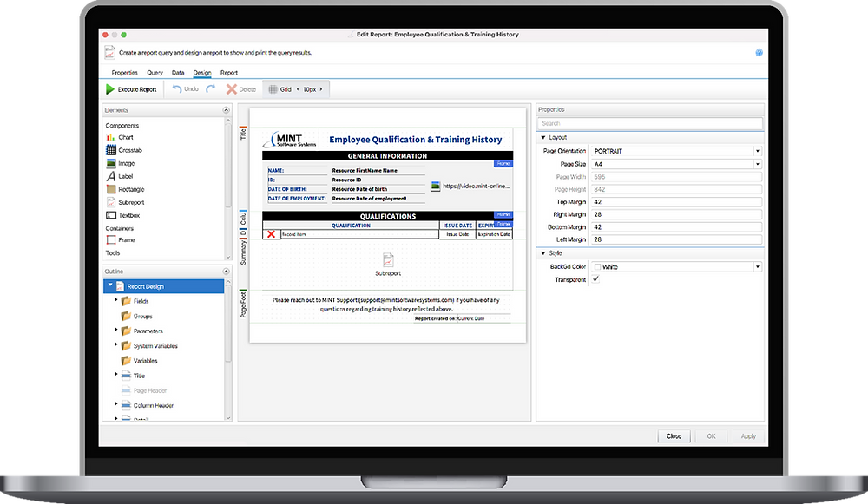Click the Redo arrow icon
The width and height of the screenshot is (868, 504).
click(x=210, y=89)
